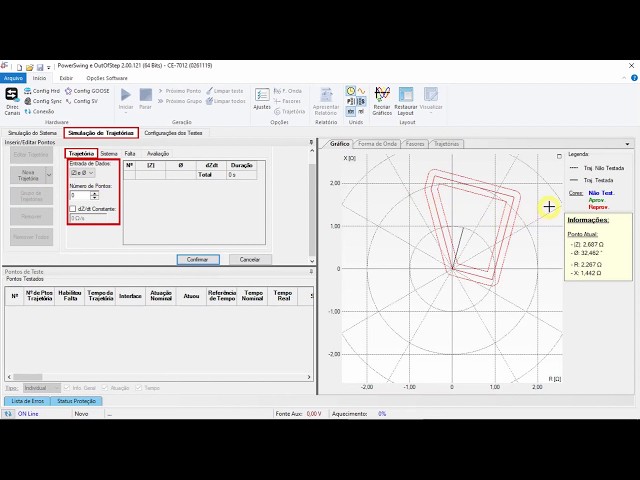Open the Conexão connection option
Image resolution: width=640 pixels, height=480 pixels.
coord(39,111)
